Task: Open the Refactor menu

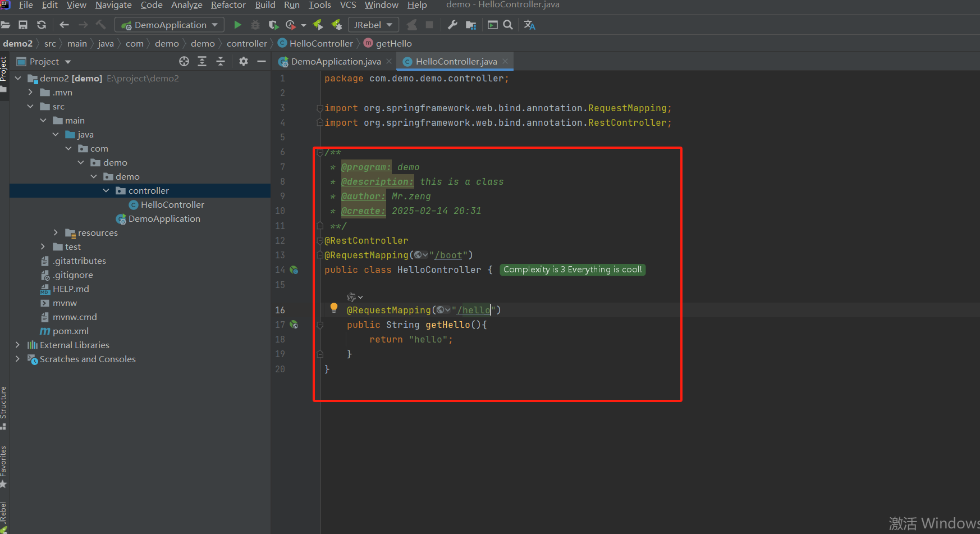Action: tap(228, 5)
